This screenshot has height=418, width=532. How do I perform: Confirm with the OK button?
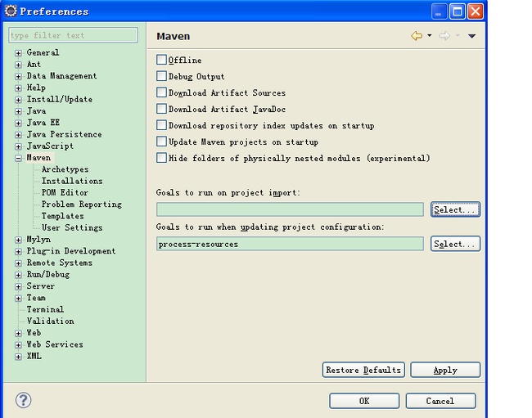coord(364,401)
